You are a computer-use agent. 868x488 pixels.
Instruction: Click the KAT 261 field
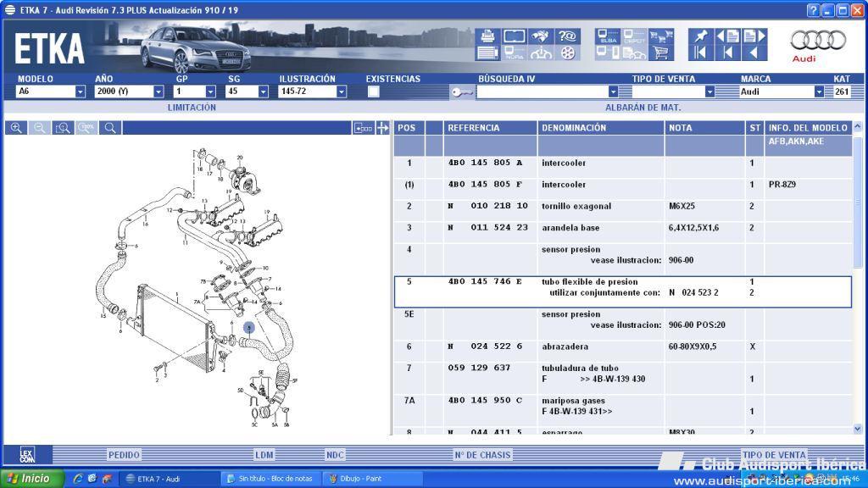tap(842, 91)
